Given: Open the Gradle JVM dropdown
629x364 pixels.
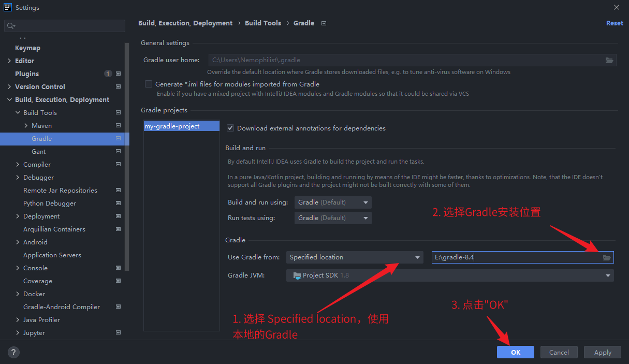Looking at the screenshot, I should [449, 275].
